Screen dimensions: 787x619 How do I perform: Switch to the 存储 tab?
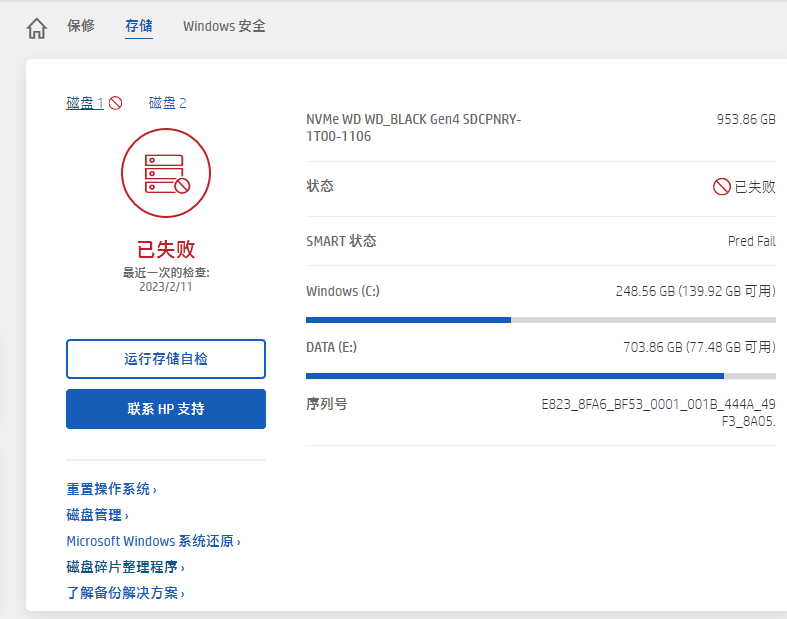tap(139, 26)
